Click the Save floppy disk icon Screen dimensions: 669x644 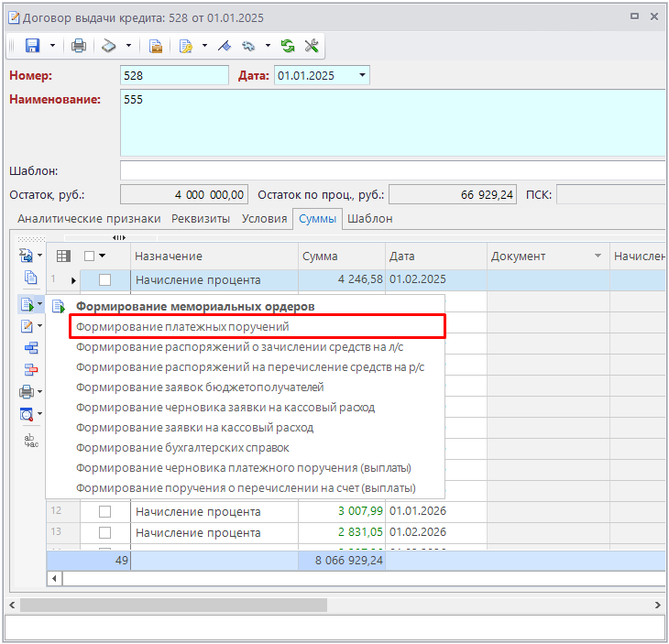32,46
